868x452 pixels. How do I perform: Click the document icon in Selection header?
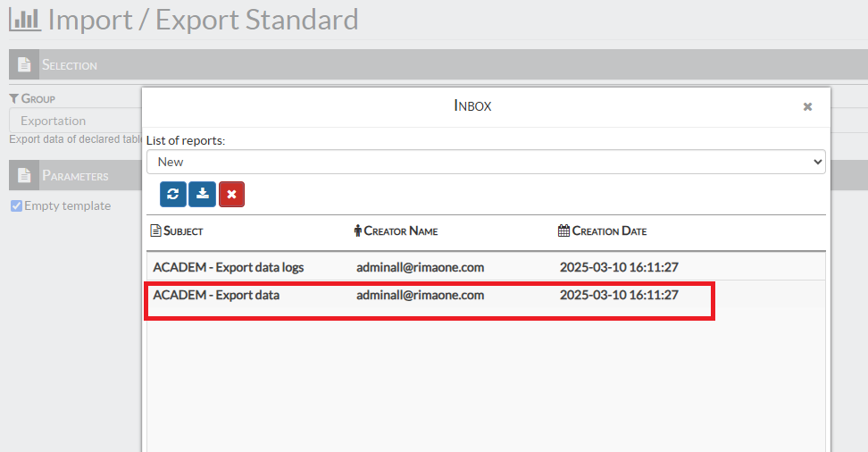click(x=24, y=65)
